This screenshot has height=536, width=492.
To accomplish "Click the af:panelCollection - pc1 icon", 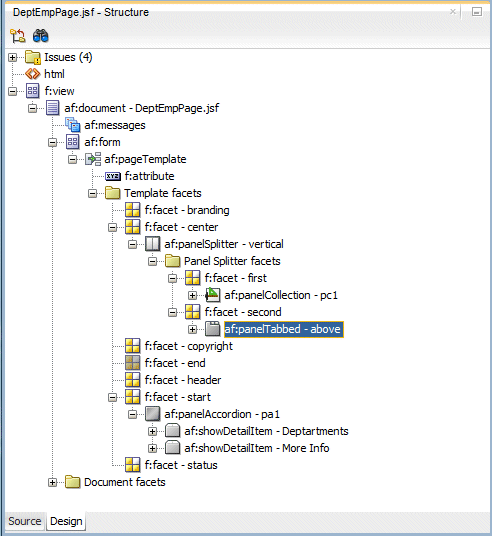I will click(213, 295).
